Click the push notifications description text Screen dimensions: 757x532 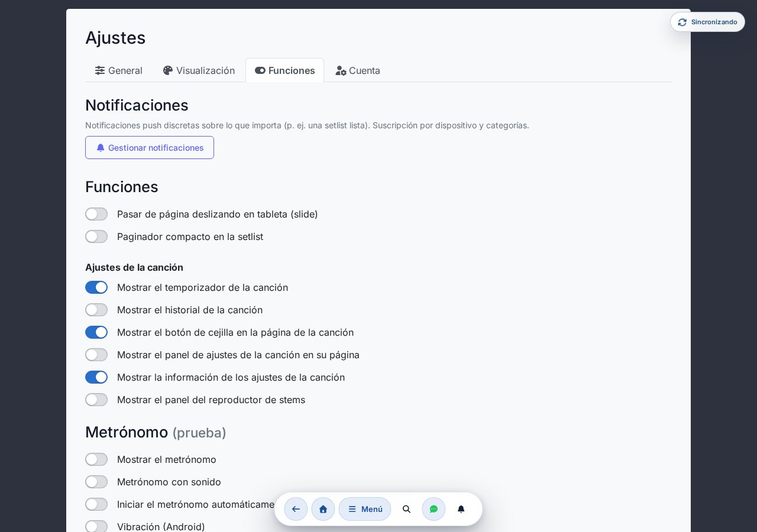307,125
